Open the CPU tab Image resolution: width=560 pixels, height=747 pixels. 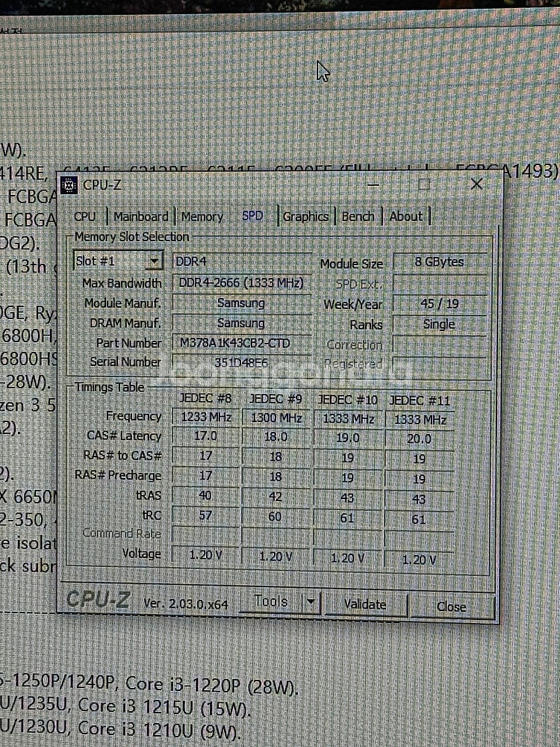(85, 217)
